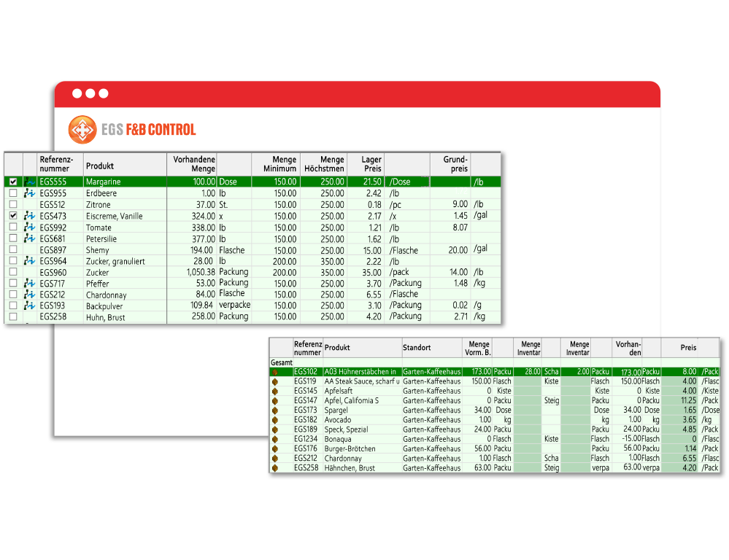Click the Garten-Kaffeehaus cell in Spargel row
Screen dimensions: 729x560
[x=432, y=410]
